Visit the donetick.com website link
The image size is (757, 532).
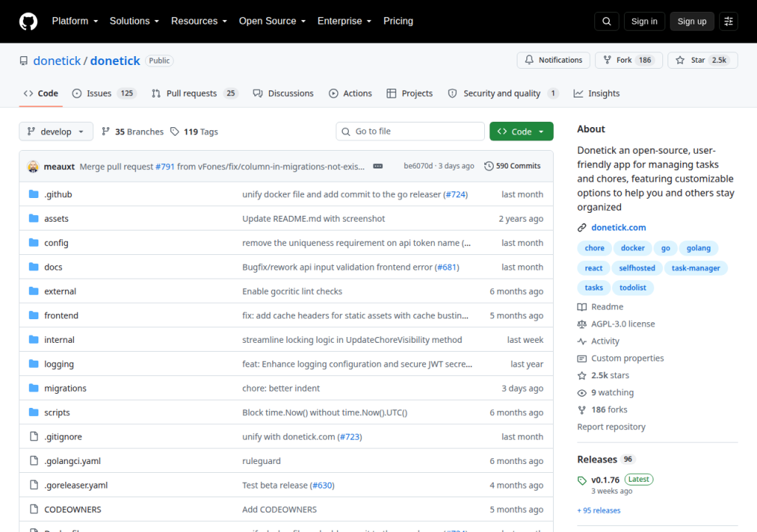(x=619, y=228)
